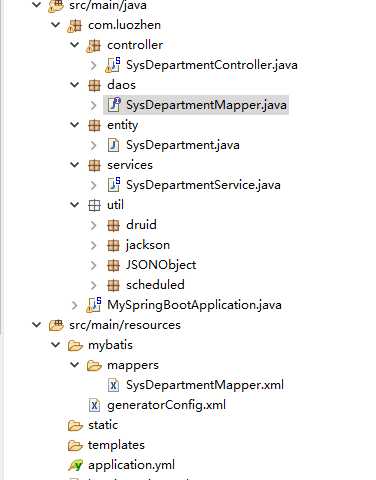This screenshot has height=480, width=376.
Task: Select the generatorConfig.xml label
Action: pos(166,405)
